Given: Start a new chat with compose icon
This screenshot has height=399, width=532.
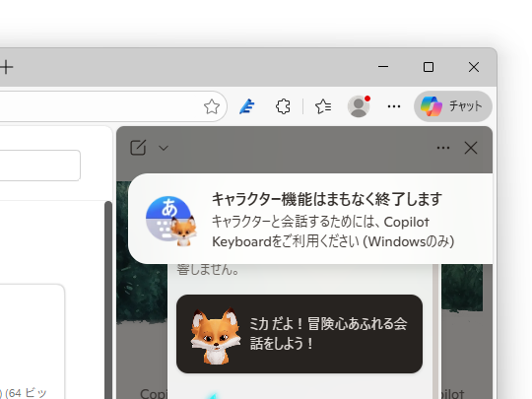Looking at the screenshot, I should tap(138, 148).
